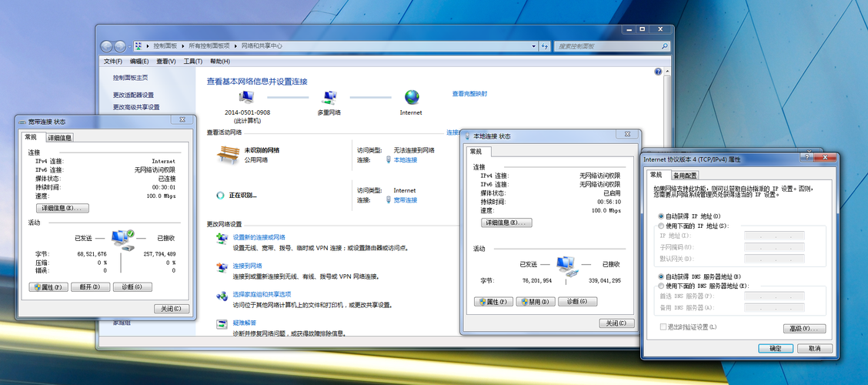This screenshot has height=385, width=868.
Task: Switch to 备用配置 tab in TCP/IPv4 属性
Action: tap(685, 176)
